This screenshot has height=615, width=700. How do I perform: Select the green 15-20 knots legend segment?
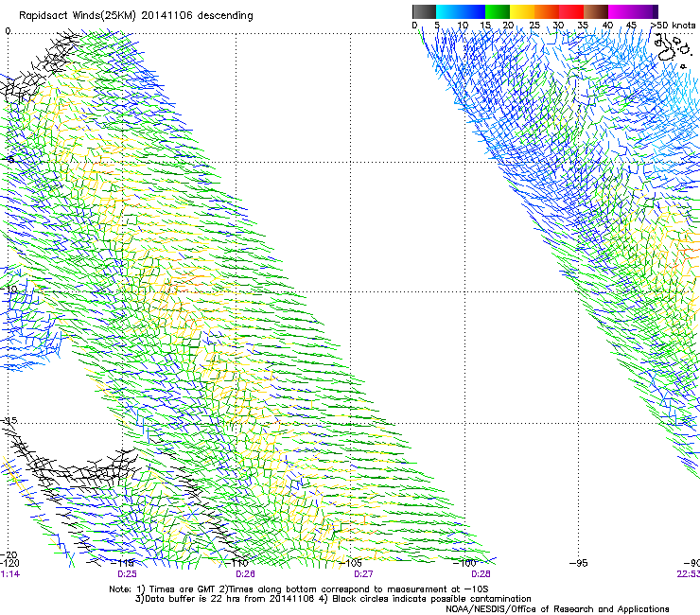pyautogui.click(x=498, y=11)
